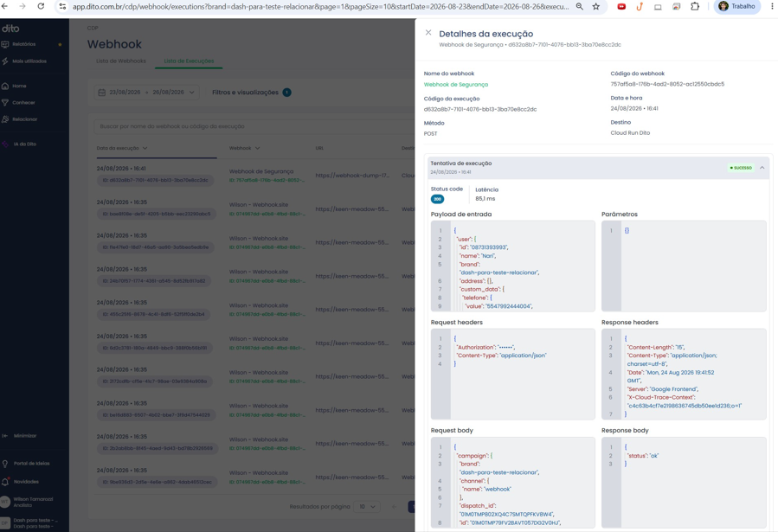Open the red YouTube extension icon
Screen dimensions: 778x532
tap(621, 6)
